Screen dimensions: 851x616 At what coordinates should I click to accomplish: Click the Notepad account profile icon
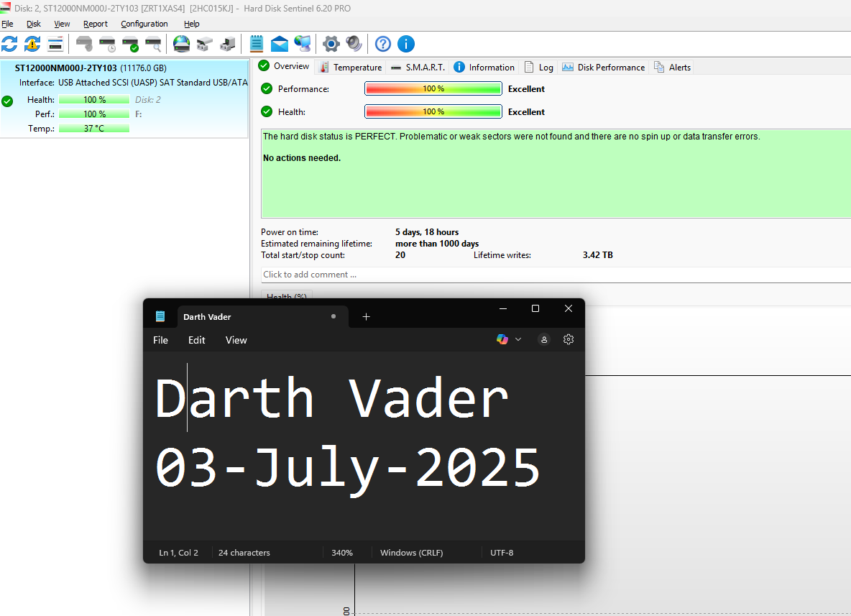[544, 339]
